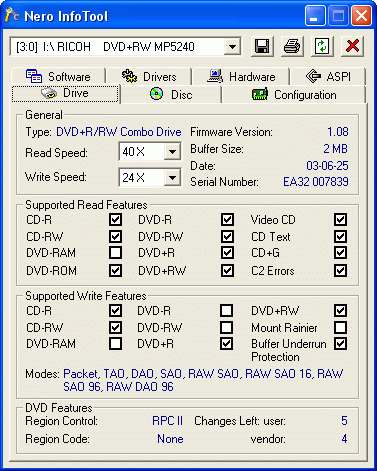Expand the drive selection dropdown
This screenshot has height=471, width=377.
click(x=232, y=47)
